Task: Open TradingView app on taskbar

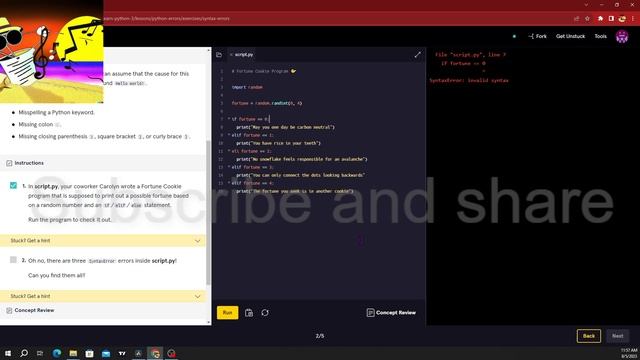Action: click(122, 353)
